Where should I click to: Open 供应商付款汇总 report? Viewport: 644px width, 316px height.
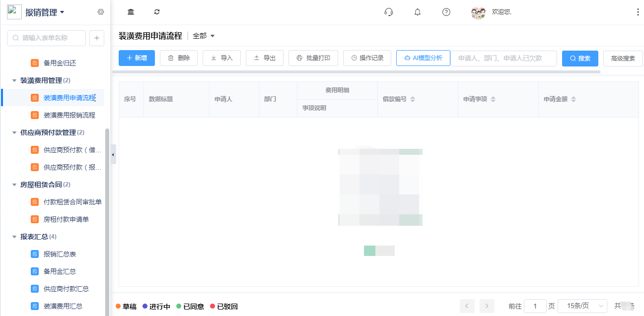[66, 289]
